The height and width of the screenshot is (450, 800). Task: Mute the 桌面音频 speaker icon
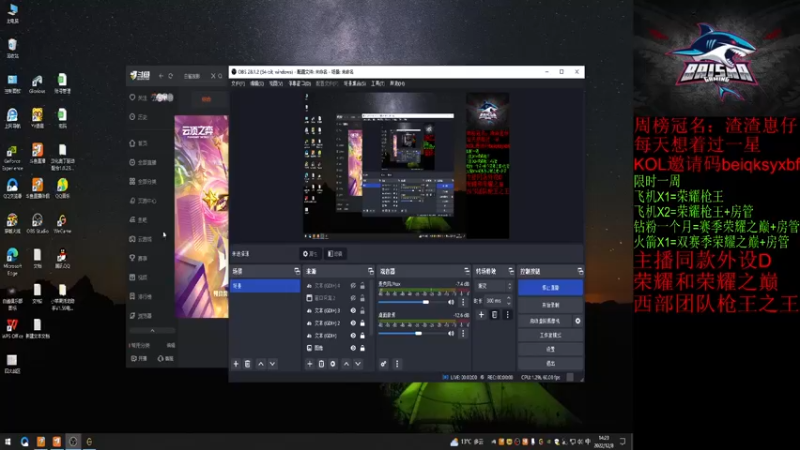[451, 334]
